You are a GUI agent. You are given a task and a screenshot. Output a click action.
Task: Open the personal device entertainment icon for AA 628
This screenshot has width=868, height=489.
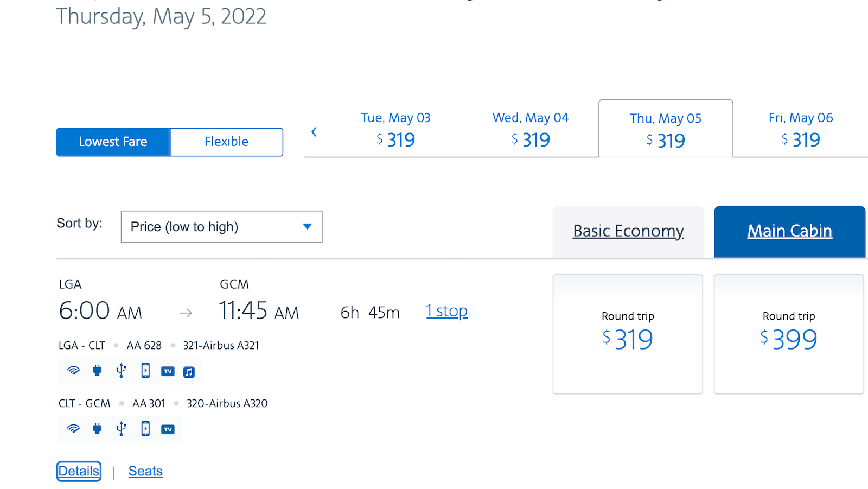pyautogui.click(x=145, y=371)
